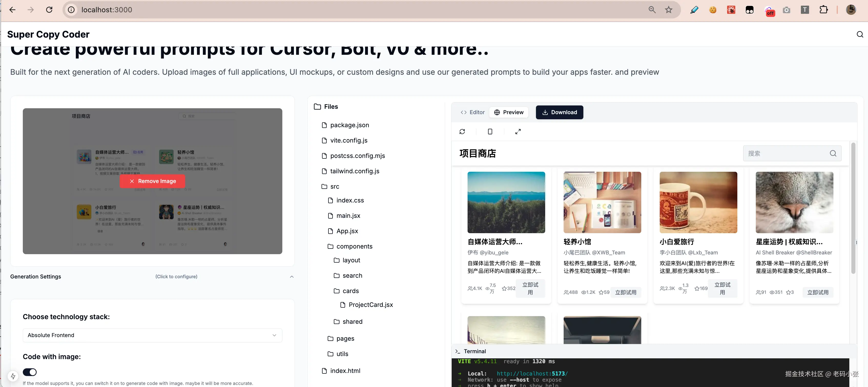Expand preview to fullscreen
The image size is (868, 387).
coord(518,132)
